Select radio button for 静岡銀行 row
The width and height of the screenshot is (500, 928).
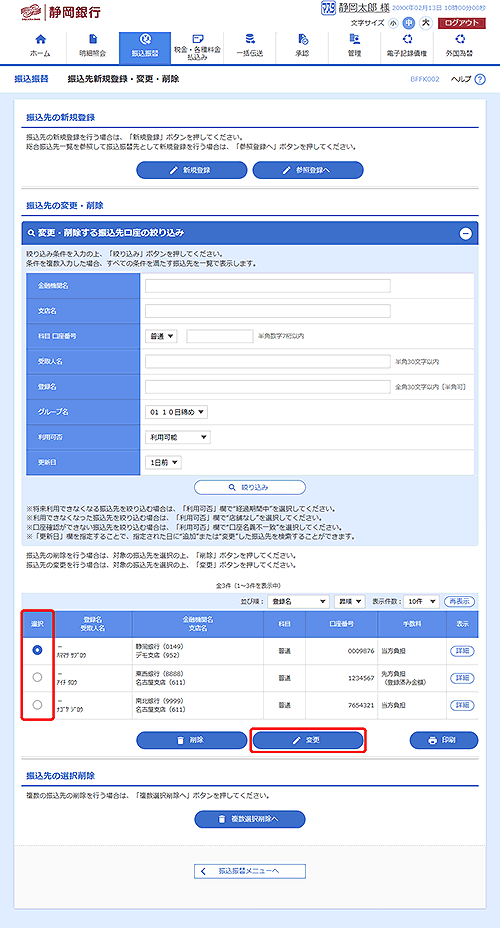click(37, 650)
